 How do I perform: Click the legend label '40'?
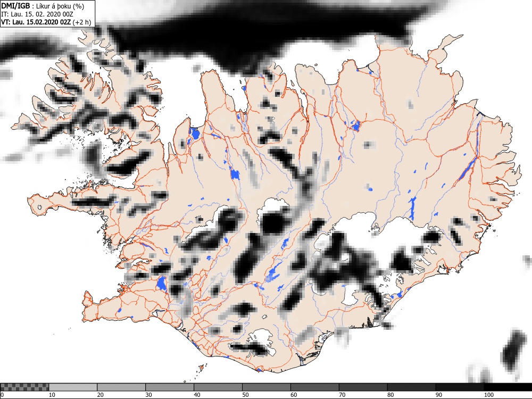[x=197, y=395]
